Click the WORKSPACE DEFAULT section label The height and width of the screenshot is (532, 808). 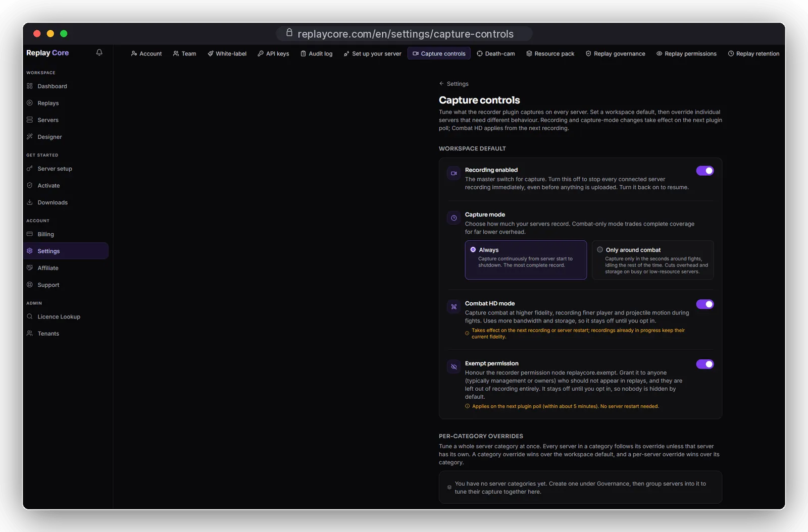pyautogui.click(x=472, y=148)
